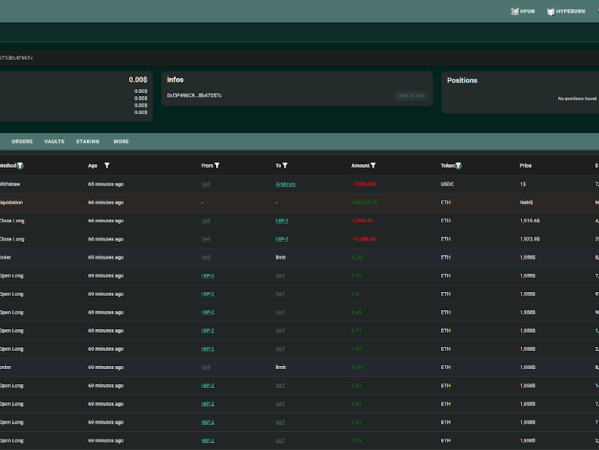The height and width of the screenshot is (450, 599).
Task: Open HIP-2 link in the -17,388.66 row
Action: pos(282,239)
